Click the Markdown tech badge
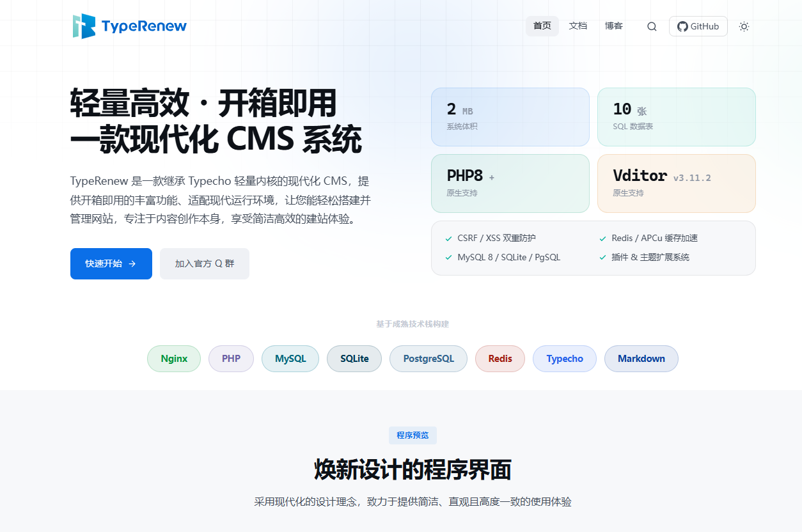The height and width of the screenshot is (532, 802). tap(641, 359)
